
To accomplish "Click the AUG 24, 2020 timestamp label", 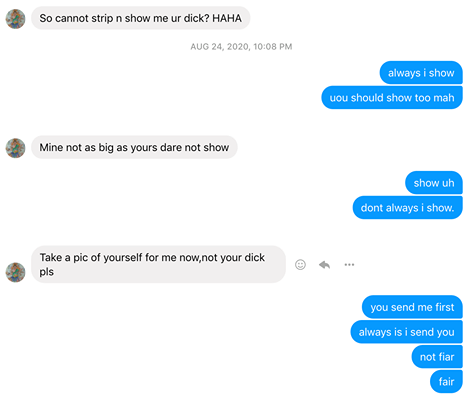I will pyautogui.click(x=241, y=47).
